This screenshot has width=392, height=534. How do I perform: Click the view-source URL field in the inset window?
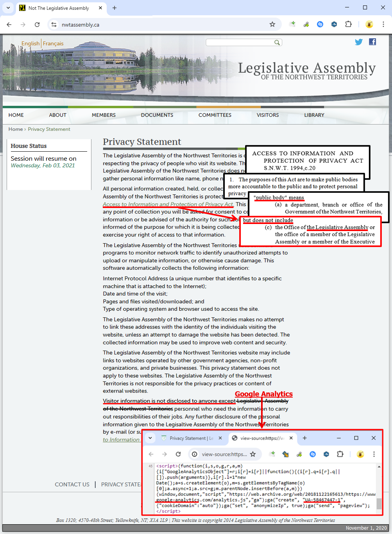click(224, 454)
